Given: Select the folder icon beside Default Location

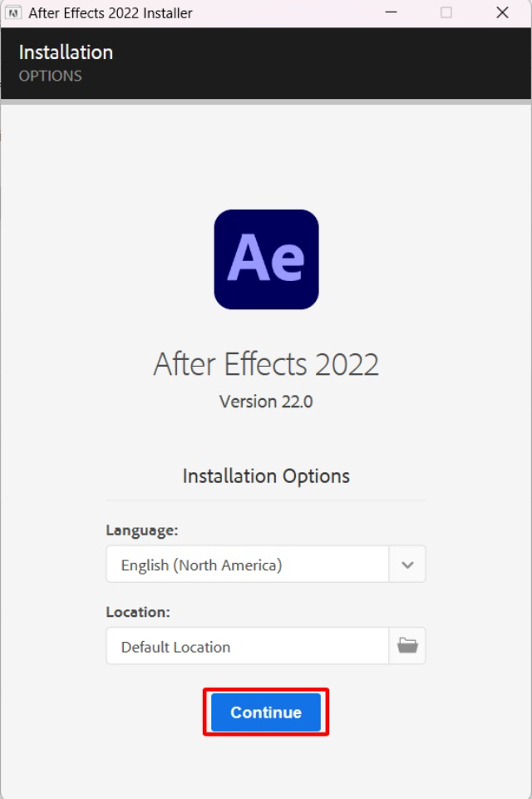Looking at the screenshot, I should click(x=406, y=646).
